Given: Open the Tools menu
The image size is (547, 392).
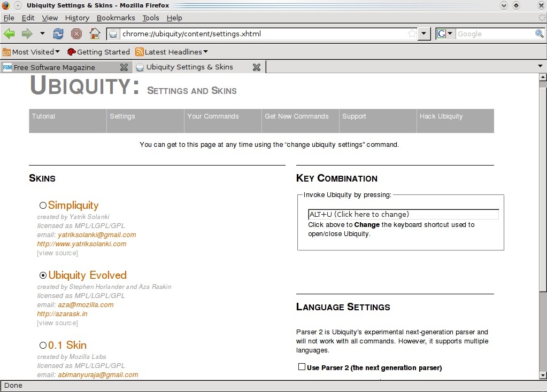Looking at the screenshot, I should point(151,18).
